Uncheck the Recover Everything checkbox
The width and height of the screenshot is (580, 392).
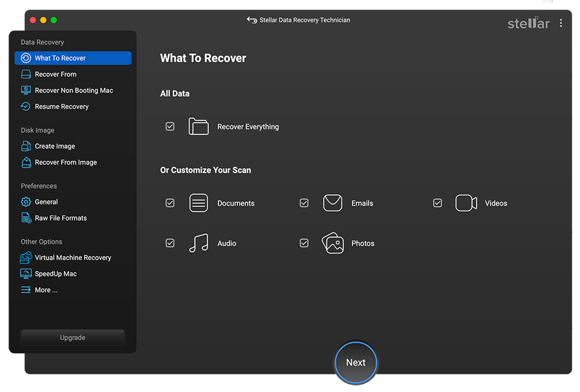click(170, 126)
